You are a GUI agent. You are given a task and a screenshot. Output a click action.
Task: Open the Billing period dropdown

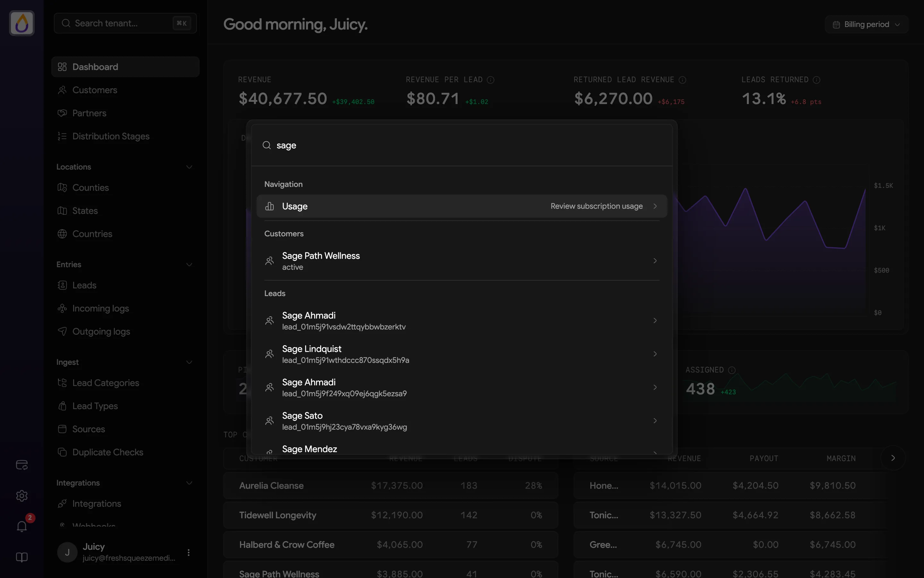[x=866, y=24]
